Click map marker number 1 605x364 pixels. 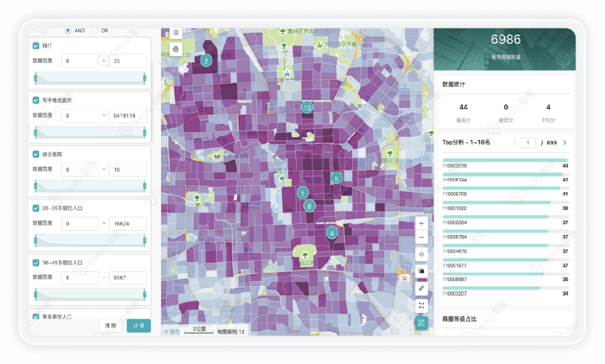302,193
